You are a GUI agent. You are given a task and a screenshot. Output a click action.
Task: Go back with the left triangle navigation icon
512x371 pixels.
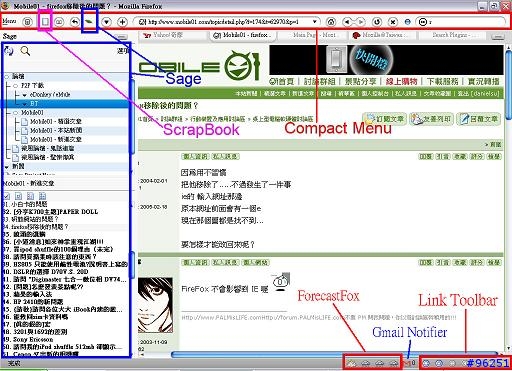click(348, 22)
